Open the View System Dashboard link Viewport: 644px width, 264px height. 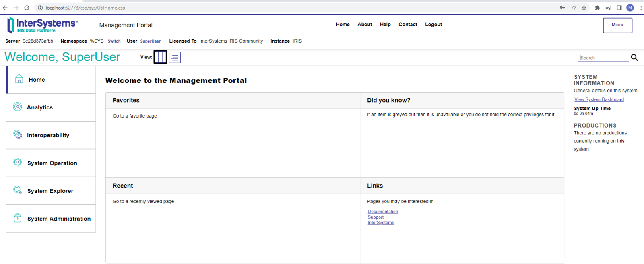coord(599,99)
